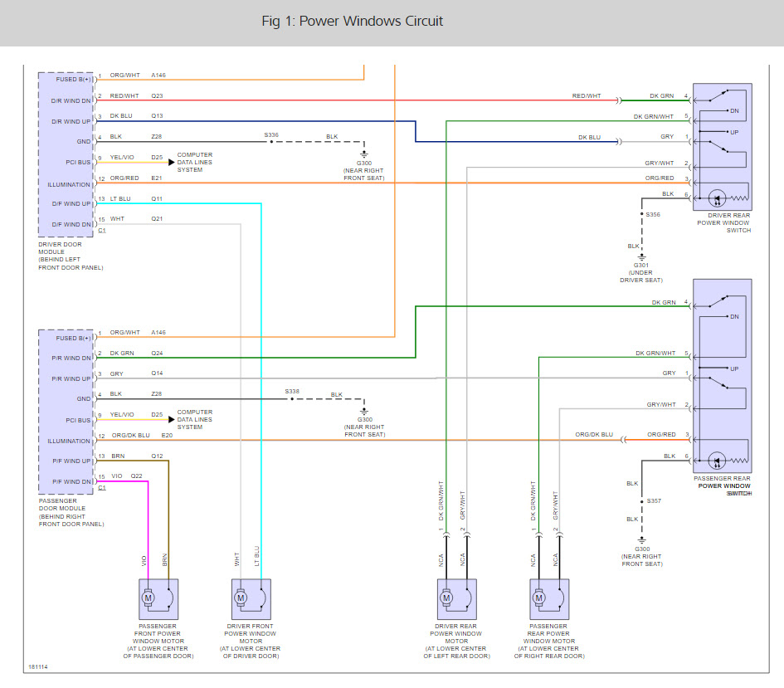Screen dimensions: 784x688
Task: Click 'D/F WIND DN' in Driver Door Module
Action: click(x=71, y=225)
